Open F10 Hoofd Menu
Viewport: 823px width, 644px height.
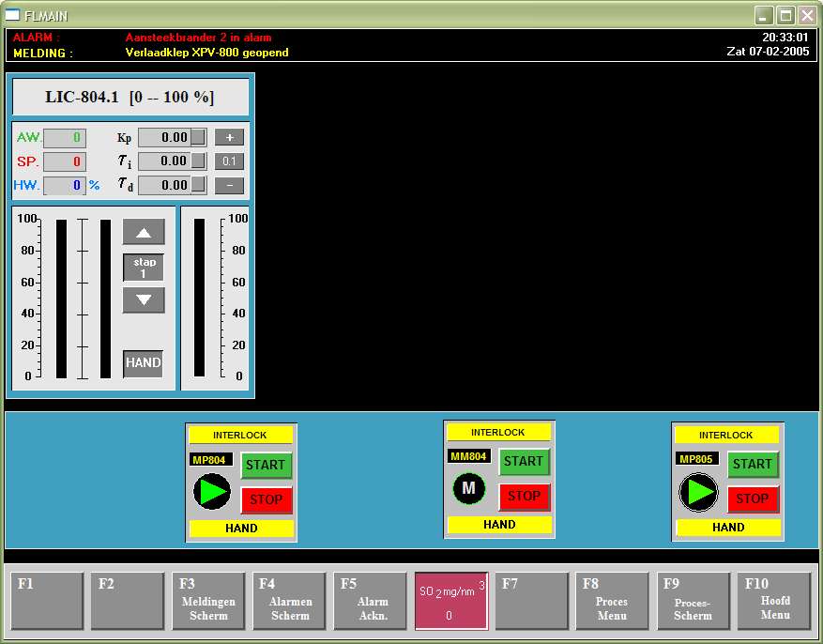point(774,601)
